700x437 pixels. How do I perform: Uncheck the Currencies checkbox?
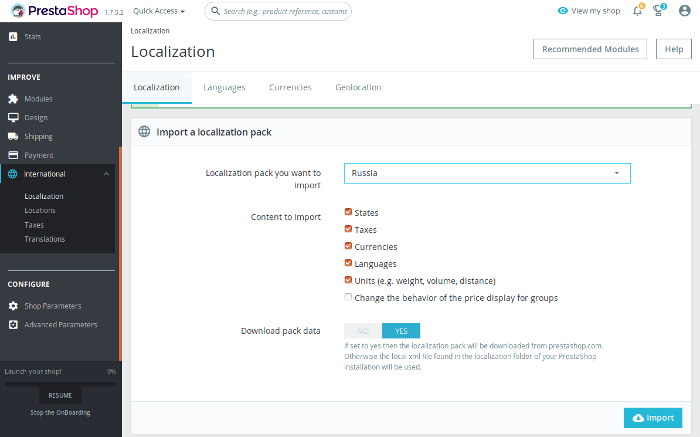[348, 246]
